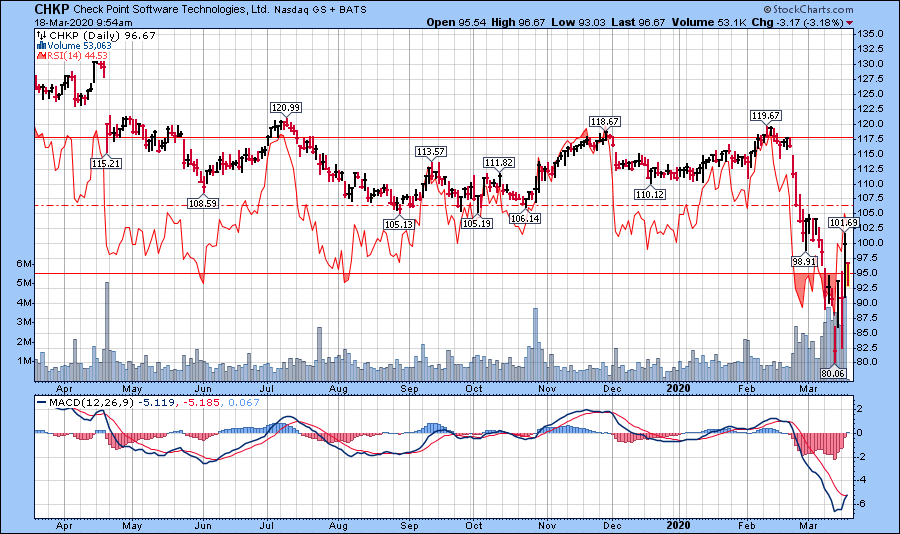
Task: Select the 120.99 July peak label
Action: point(285,107)
